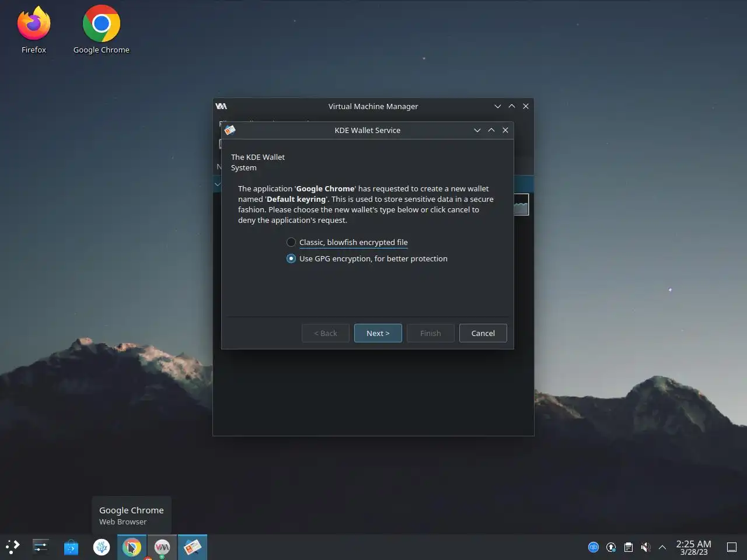747x560 pixels.
Task: Close Virtual Machine Manager window
Action: click(x=526, y=106)
